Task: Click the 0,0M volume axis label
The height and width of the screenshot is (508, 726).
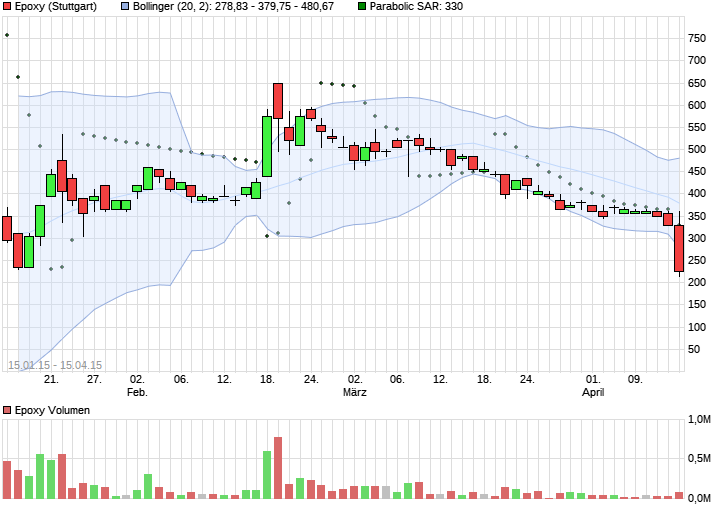Action: (699, 498)
